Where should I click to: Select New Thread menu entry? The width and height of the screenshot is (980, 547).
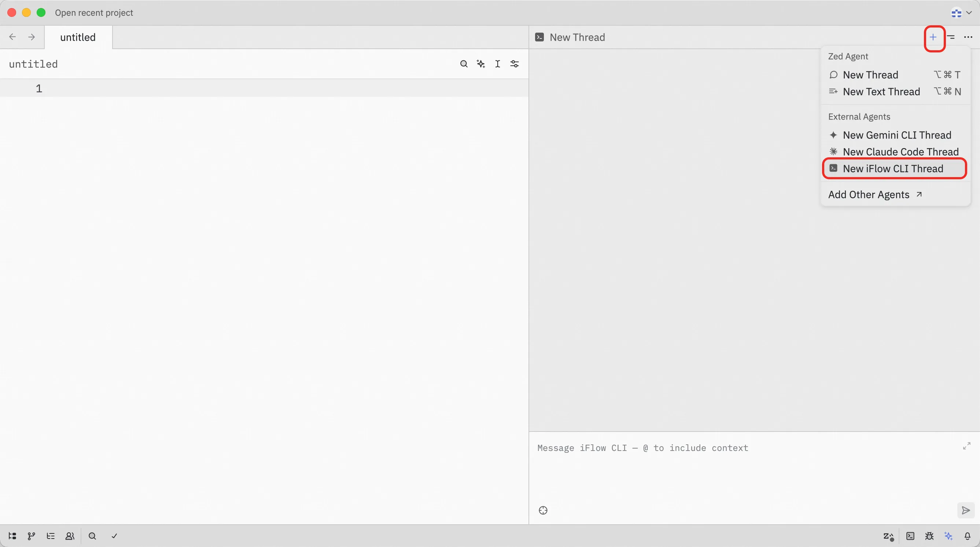tap(870, 75)
